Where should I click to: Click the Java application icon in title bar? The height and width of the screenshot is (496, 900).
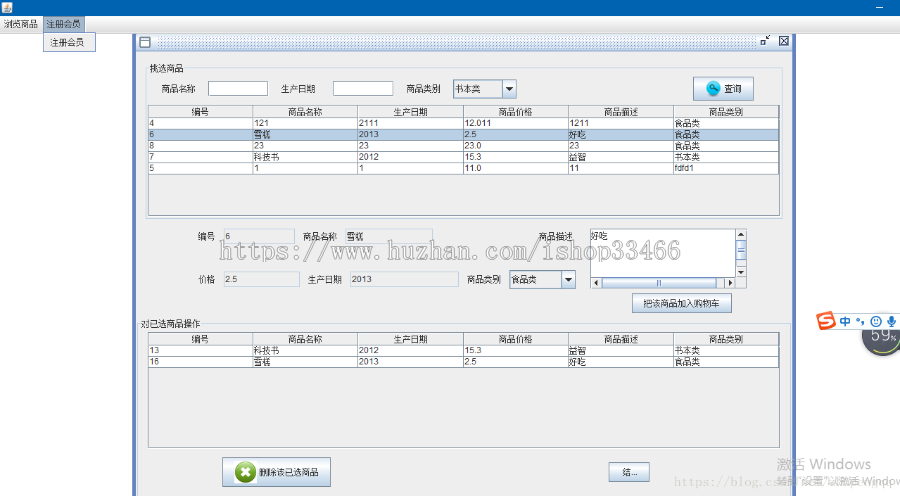pyautogui.click(x=7, y=7)
